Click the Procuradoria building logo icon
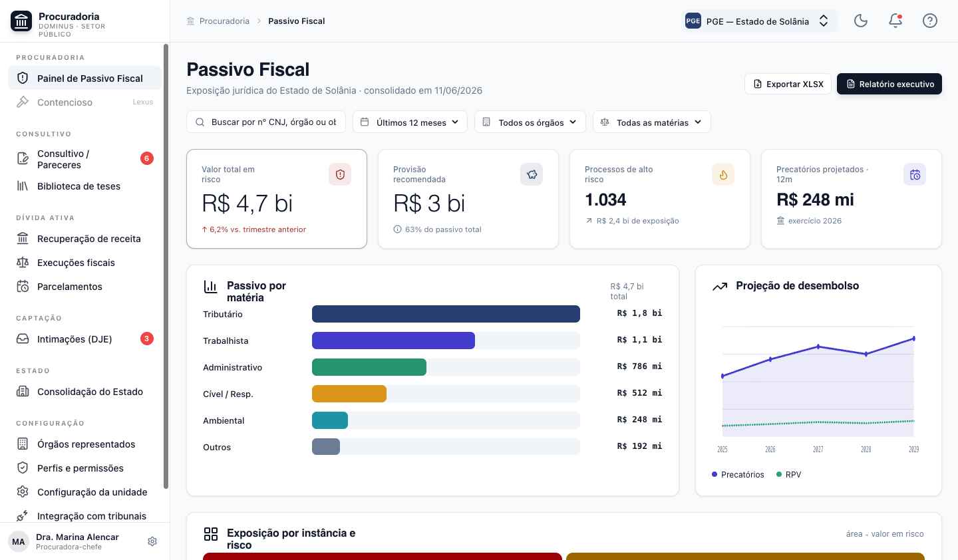The width and height of the screenshot is (958, 560). [21, 21]
